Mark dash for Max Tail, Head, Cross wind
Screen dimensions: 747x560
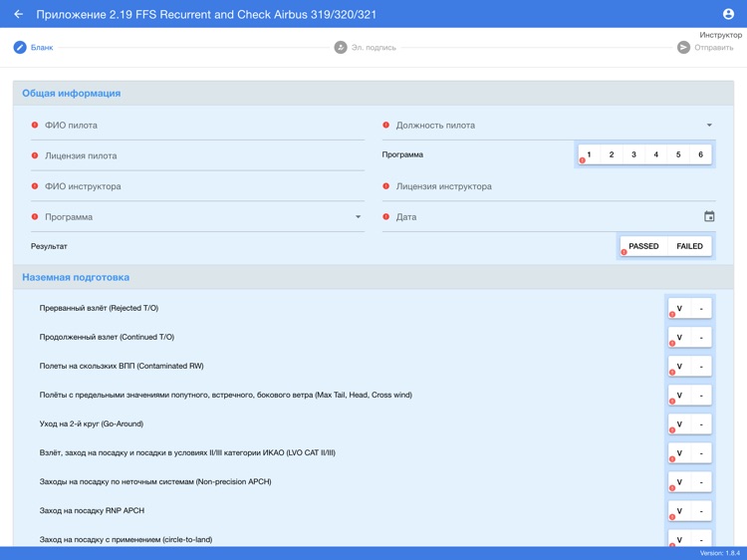point(701,396)
